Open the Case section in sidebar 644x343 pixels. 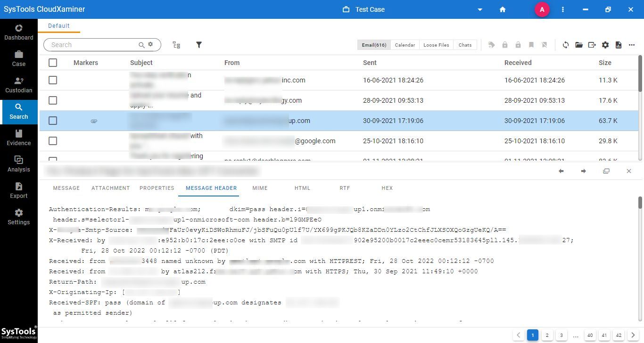coord(19,58)
